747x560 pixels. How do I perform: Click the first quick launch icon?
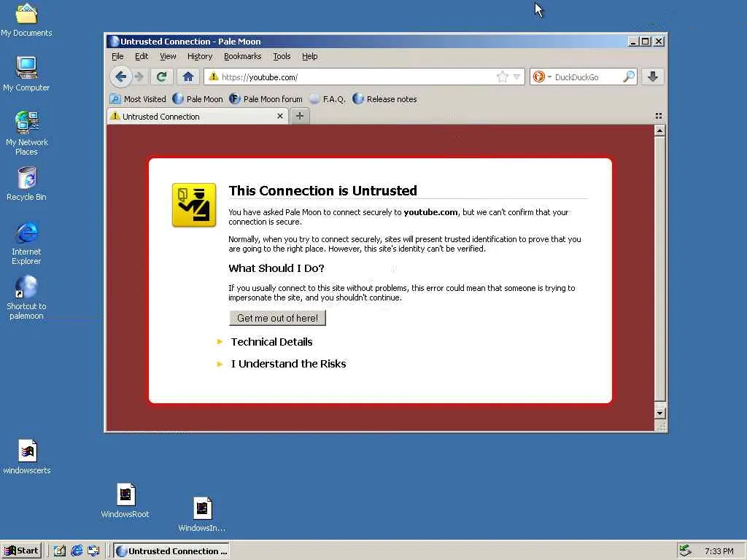click(60, 551)
